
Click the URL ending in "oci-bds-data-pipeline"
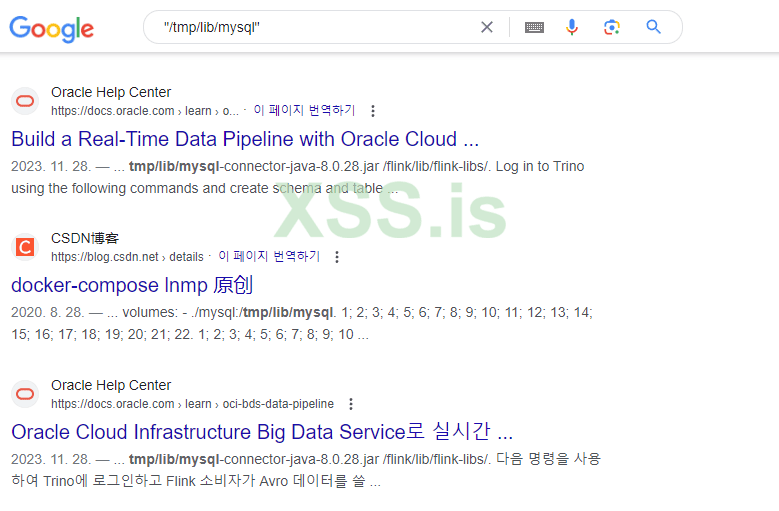pyautogui.click(x=192, y=404)
